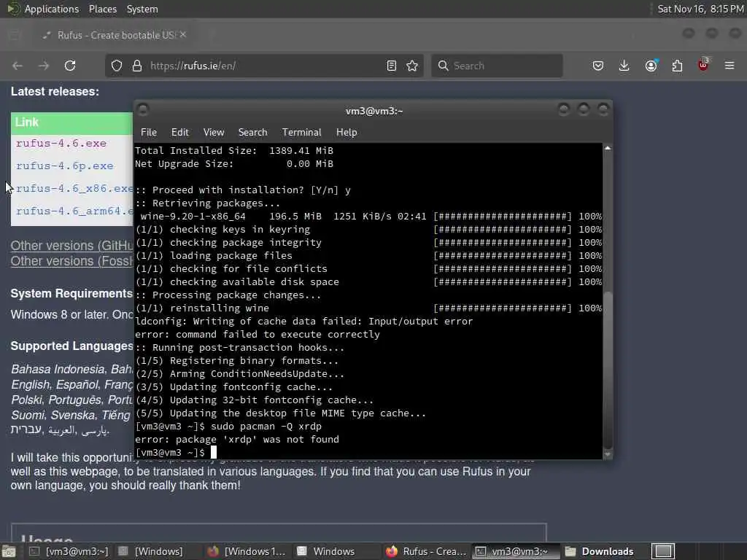
Task: Switch to Rufus - Crea... taskbar entry
Action: (426, 551)
